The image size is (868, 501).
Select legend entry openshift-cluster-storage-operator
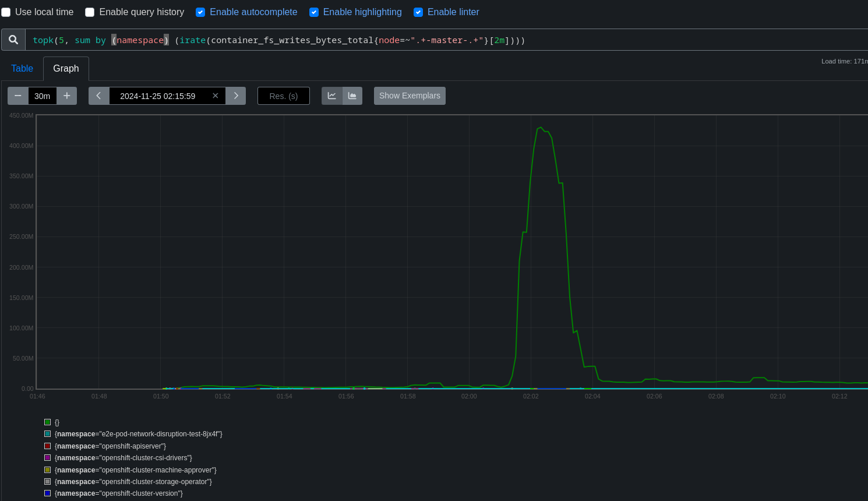[x=133, y=482]
